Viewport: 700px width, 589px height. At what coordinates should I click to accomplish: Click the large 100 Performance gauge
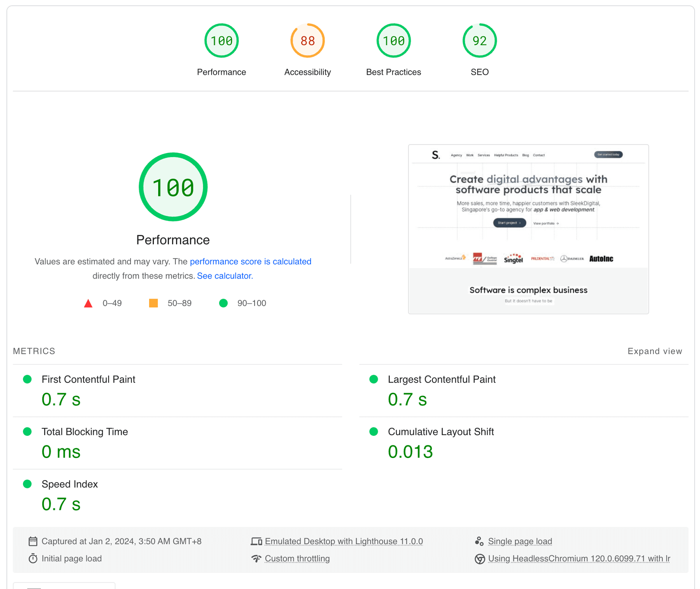click(x=173, y=187)
